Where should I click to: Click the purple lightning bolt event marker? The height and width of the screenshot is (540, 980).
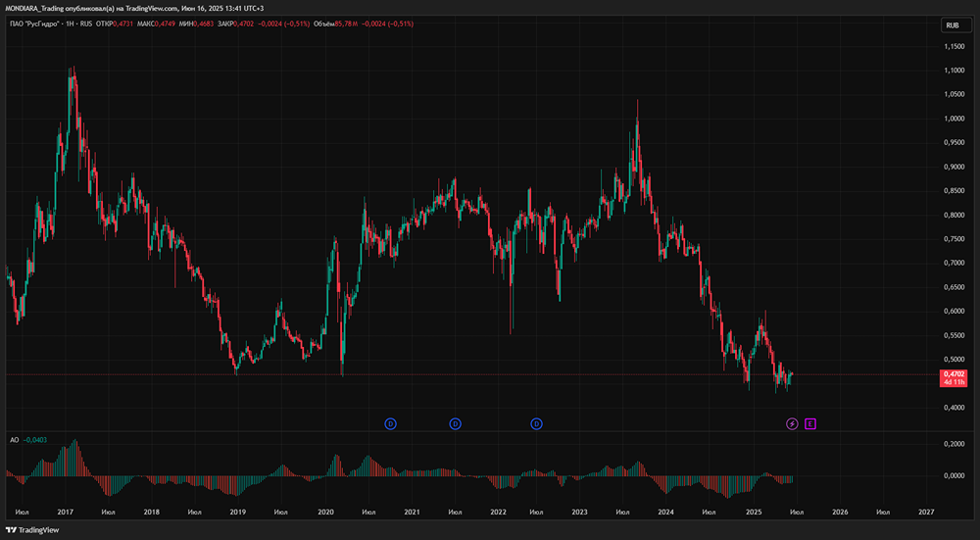pyautogui.click(x=793, y=423)
